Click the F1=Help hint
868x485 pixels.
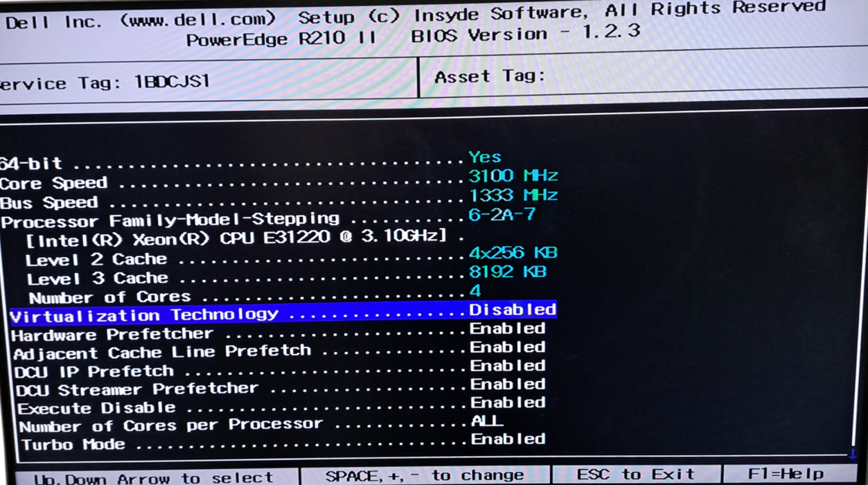786,474
